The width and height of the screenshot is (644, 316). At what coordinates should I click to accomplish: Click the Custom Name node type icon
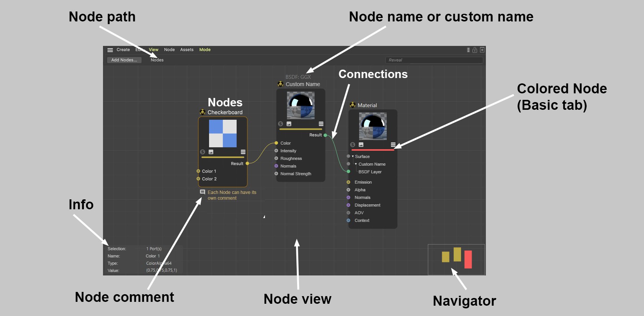[x=281, y=84]
